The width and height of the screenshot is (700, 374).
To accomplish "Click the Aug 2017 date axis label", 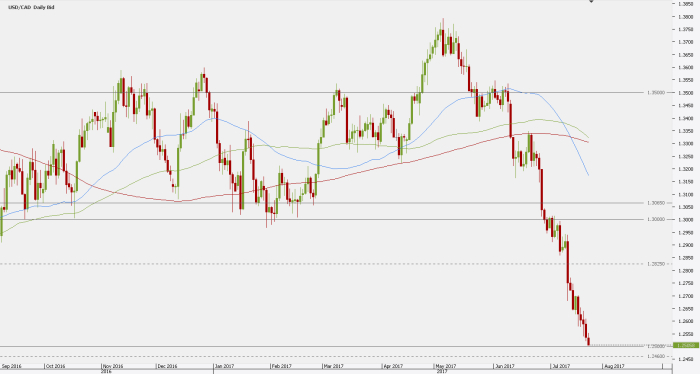I will coord(614,366).
